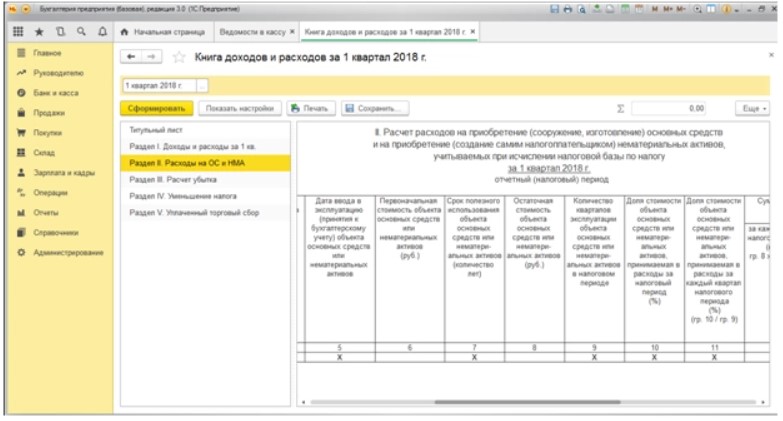Click the go to link icon in the title bar
This screenshot has width=783, height=421.
coord(610,9)
